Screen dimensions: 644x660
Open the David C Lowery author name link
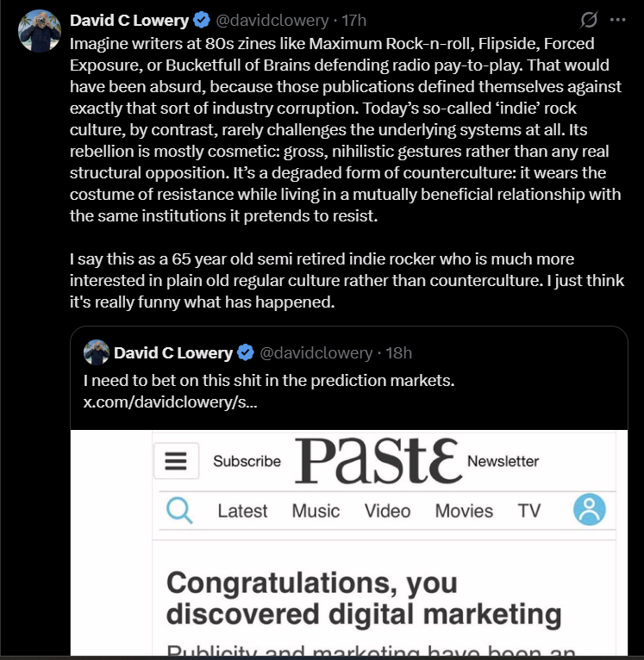pyautogui.click(x=129, y=20)
